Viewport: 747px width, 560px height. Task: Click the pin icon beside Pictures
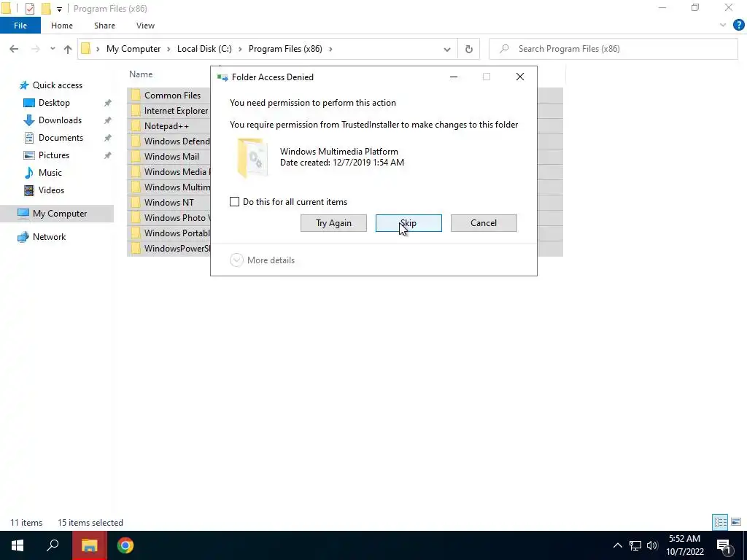click(x=108, y=155)
